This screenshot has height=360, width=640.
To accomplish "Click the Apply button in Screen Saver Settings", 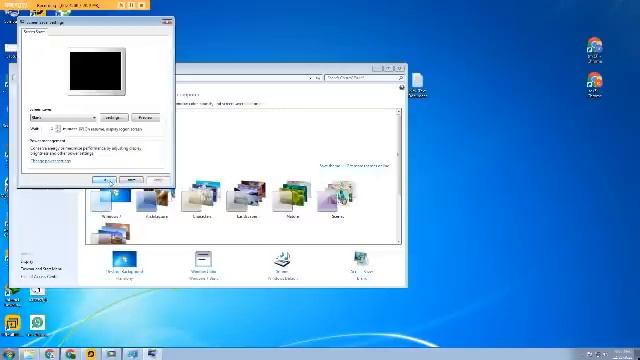I will (x=158, y=180).
